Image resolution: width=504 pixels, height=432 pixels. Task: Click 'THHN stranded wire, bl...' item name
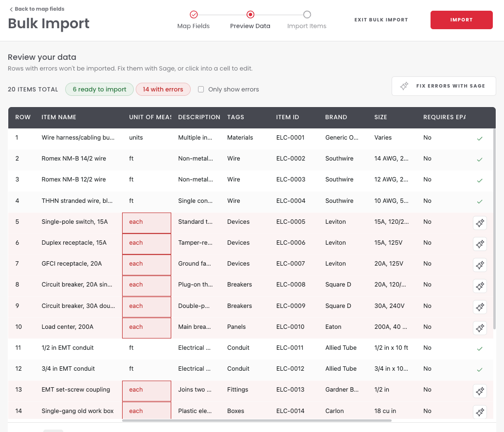[77, 201]
